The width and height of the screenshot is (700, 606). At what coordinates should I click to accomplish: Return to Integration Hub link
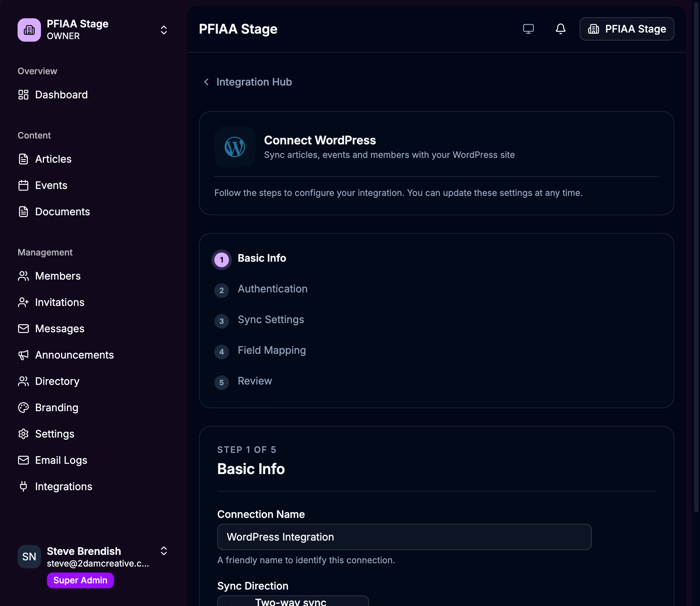click(254, 82)
